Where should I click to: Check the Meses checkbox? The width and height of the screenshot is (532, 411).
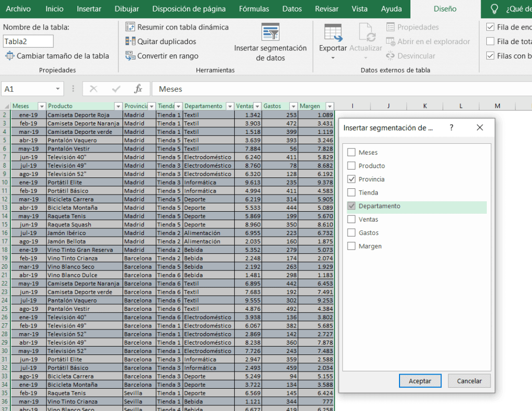point(352,153)
